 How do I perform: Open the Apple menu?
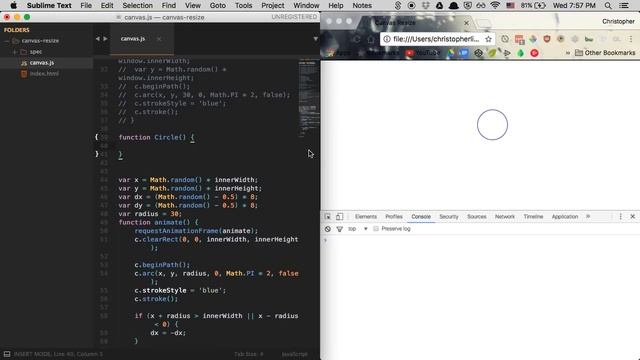pos(13,5)
